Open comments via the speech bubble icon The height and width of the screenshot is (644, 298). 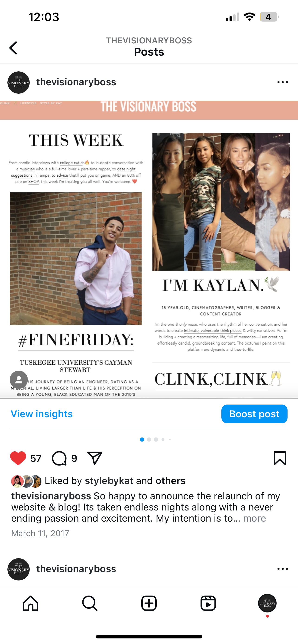(x=59, y=458)
